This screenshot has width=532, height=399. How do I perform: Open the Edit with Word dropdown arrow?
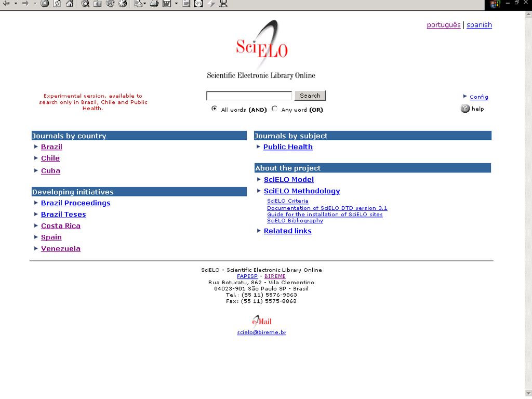pos(176,4)
